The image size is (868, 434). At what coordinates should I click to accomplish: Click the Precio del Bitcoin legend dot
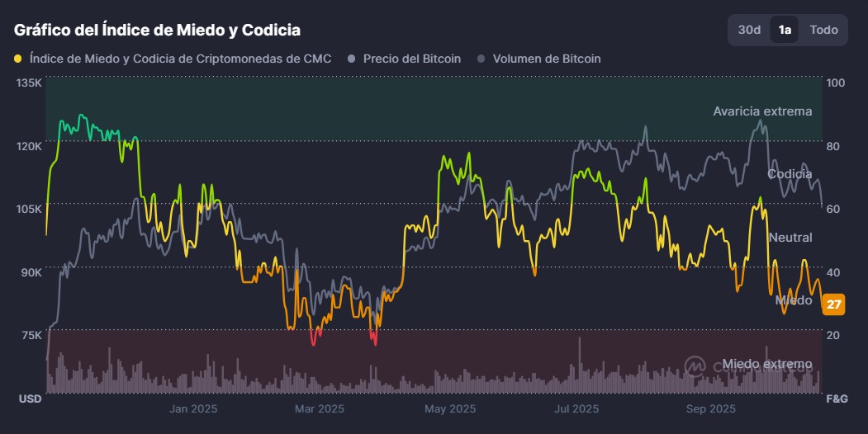point(352,59)
